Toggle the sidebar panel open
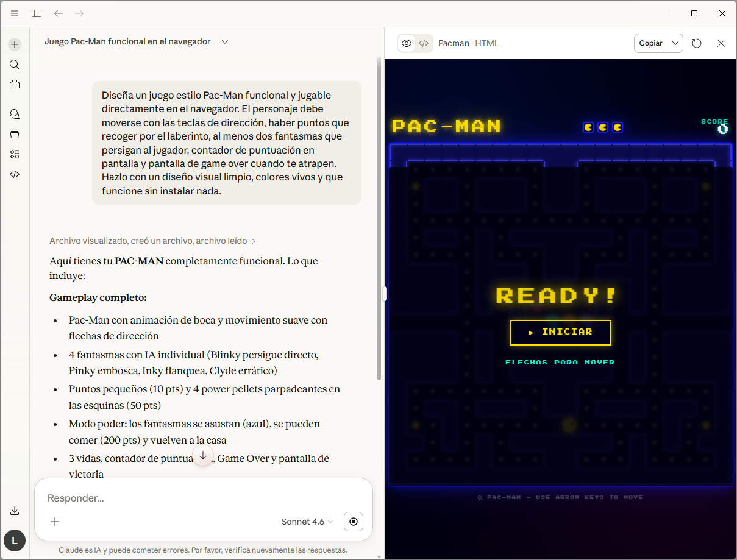Screen dimensions: 737x560 pyautogui.click(x=37, y=13)
